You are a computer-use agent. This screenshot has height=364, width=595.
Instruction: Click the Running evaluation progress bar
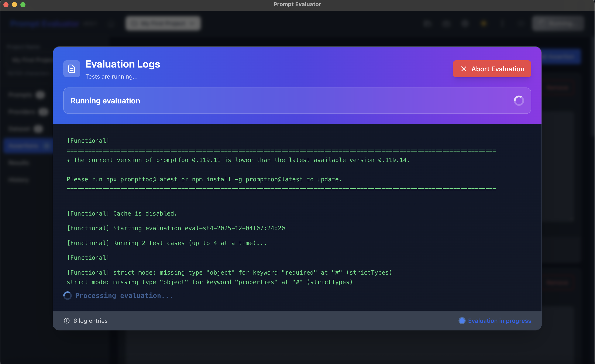pyautogui.click(x=297, y=101)
